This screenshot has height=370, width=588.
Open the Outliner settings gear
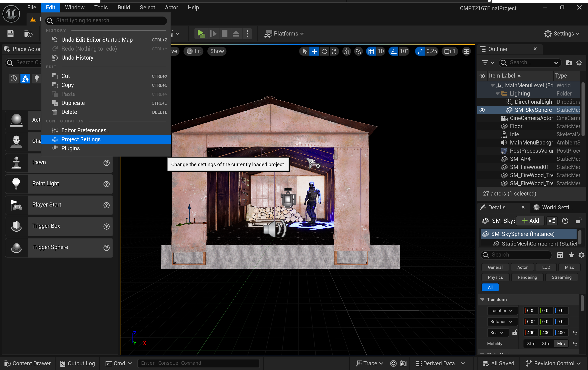click(579, 63)
